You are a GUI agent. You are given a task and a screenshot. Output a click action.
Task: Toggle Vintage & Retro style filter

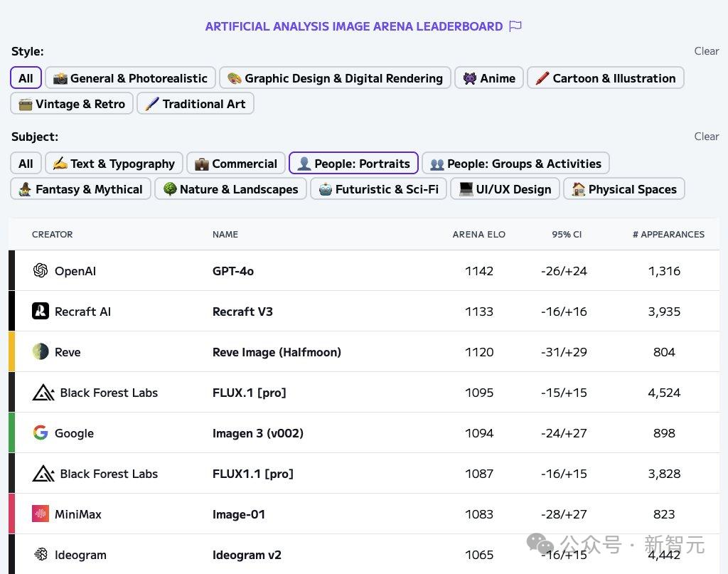72,104
